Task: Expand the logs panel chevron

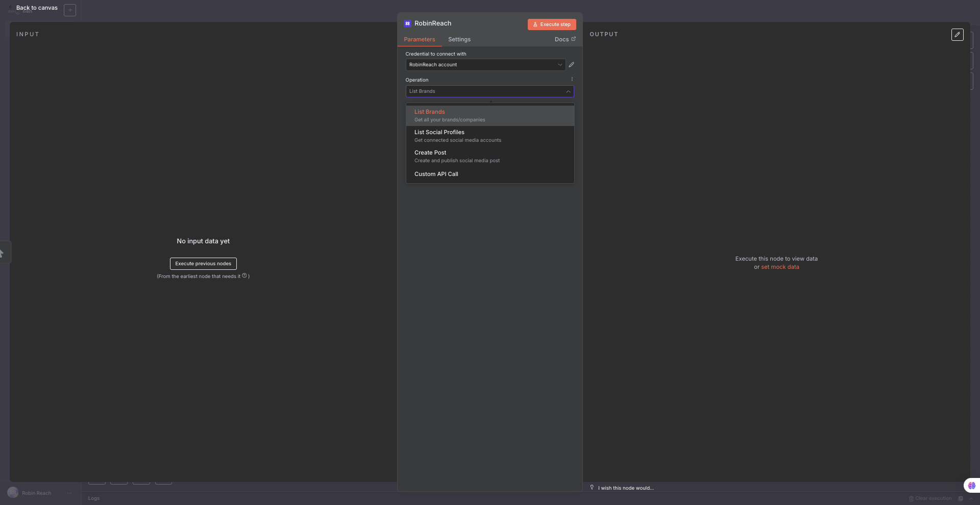Action: pos(972,498)
